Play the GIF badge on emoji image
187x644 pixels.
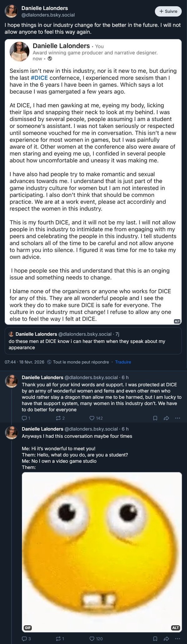pyautogui.click(x=28, y=628)
